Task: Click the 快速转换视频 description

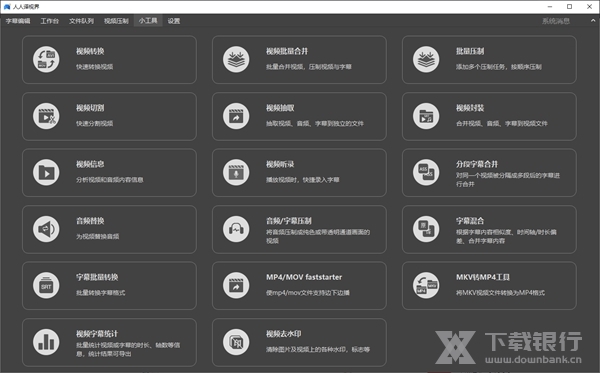Action: pyautogui.click(x=95, y=67)
